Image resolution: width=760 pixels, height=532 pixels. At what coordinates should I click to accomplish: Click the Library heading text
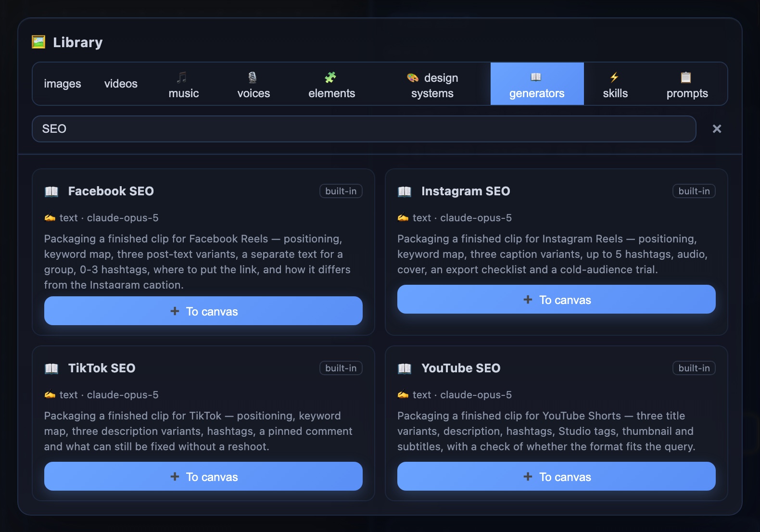78,42
